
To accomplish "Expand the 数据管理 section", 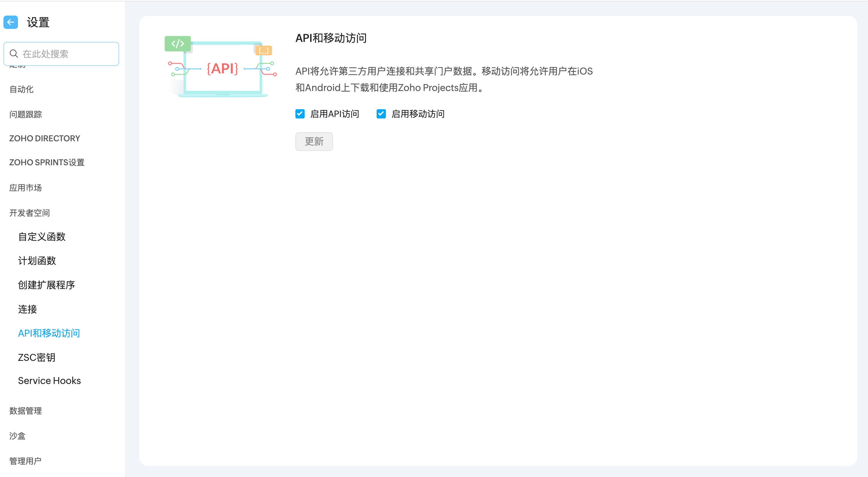I will click(26, 411).
